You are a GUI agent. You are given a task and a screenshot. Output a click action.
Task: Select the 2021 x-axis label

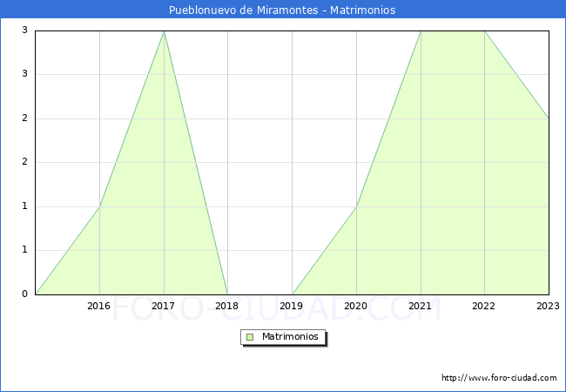pyautogui.click(x=420, y=306)
